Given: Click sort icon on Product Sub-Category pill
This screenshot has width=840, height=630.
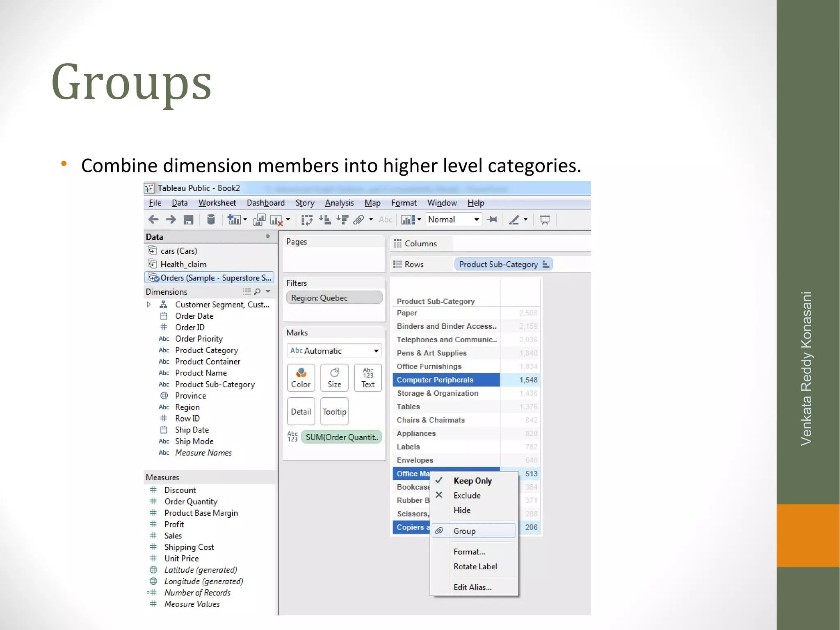Looking at the screenshot, I should (x=546, y=264).
